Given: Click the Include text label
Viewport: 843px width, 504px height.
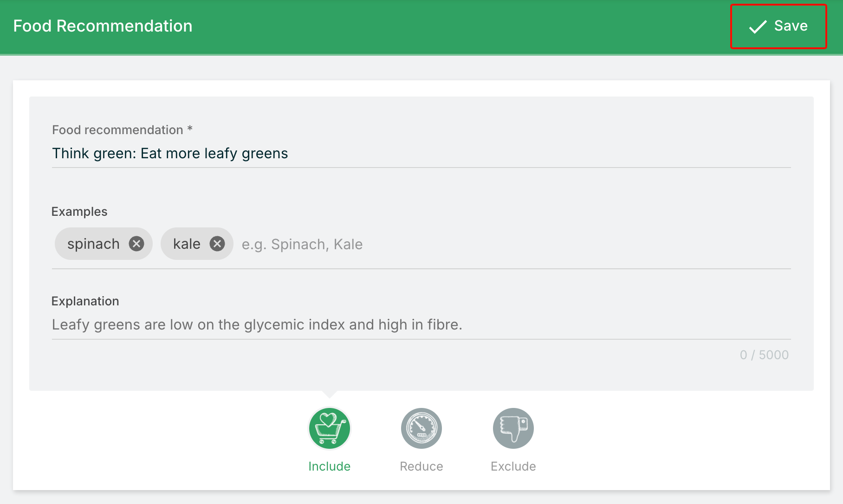Looking at the screenshot, I should 329,466.
